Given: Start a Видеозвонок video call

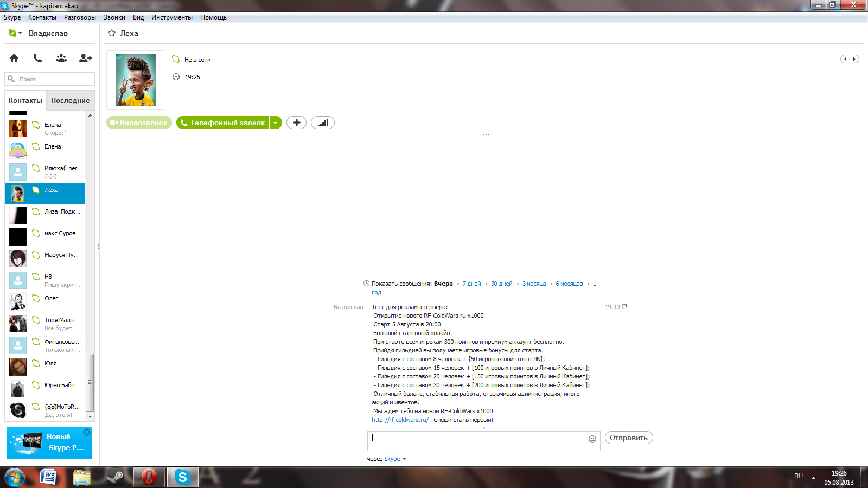Looking at the screenshot, I should tap(139, 123).
